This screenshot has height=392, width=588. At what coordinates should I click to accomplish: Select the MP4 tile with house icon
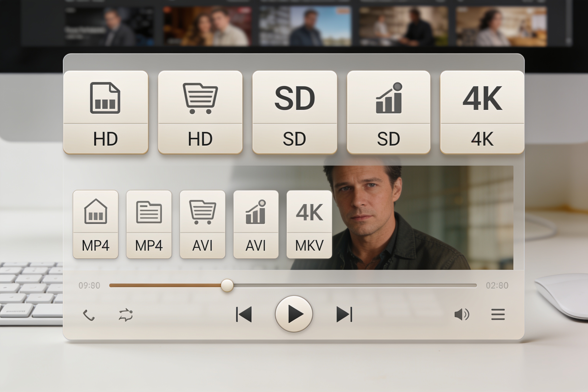96,224
